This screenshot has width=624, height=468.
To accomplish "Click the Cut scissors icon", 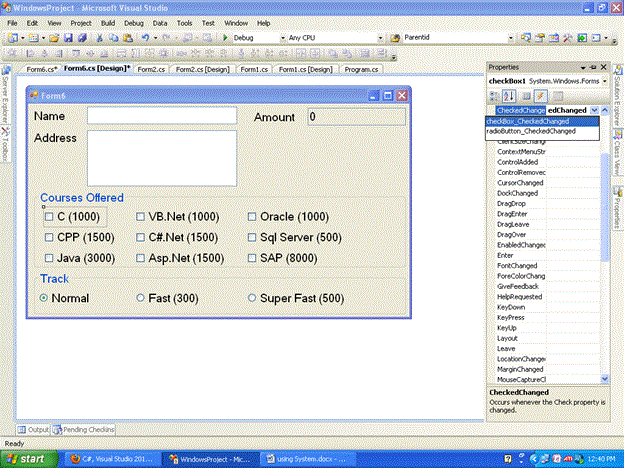I will point(99,38).
